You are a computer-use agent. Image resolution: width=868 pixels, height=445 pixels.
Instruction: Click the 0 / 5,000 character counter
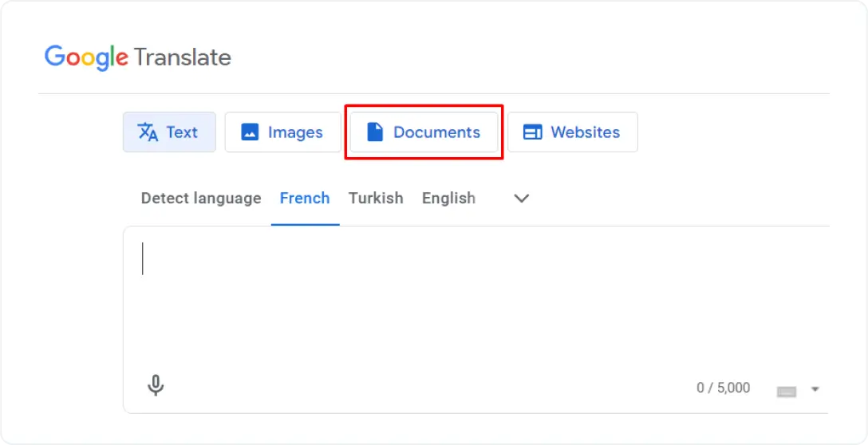coord(723,388)
